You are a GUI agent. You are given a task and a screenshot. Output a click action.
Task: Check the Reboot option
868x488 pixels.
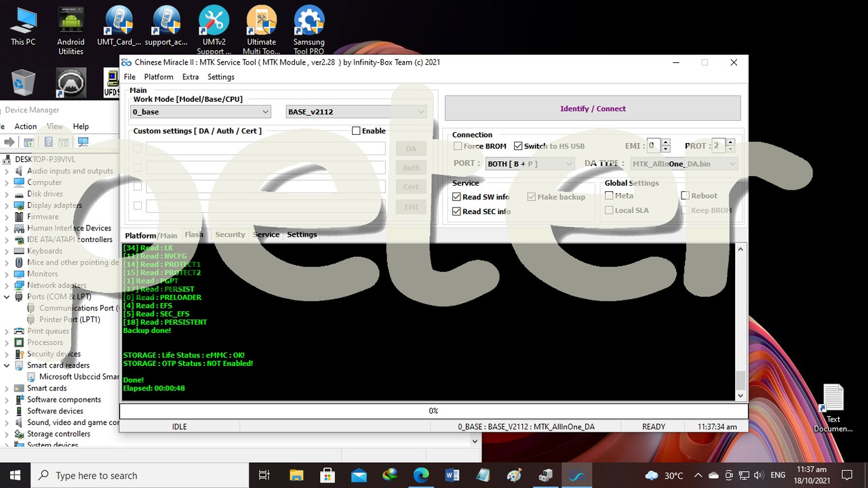(685, 196)
